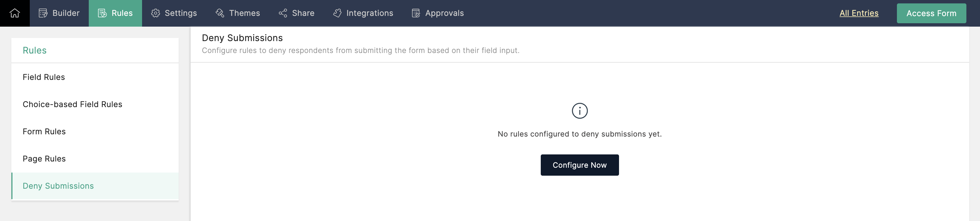Select Field Rules in sidebar

point(44,77)
